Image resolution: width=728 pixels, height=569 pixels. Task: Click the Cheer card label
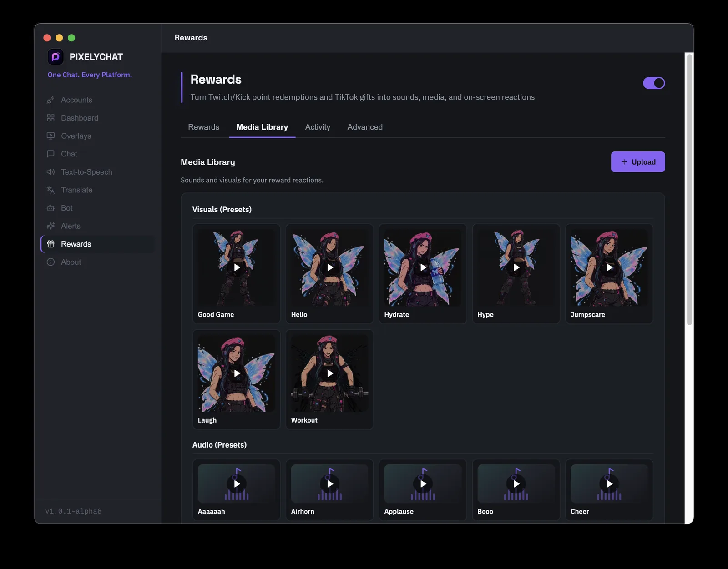pyautogui.click(x=580, y=511)
